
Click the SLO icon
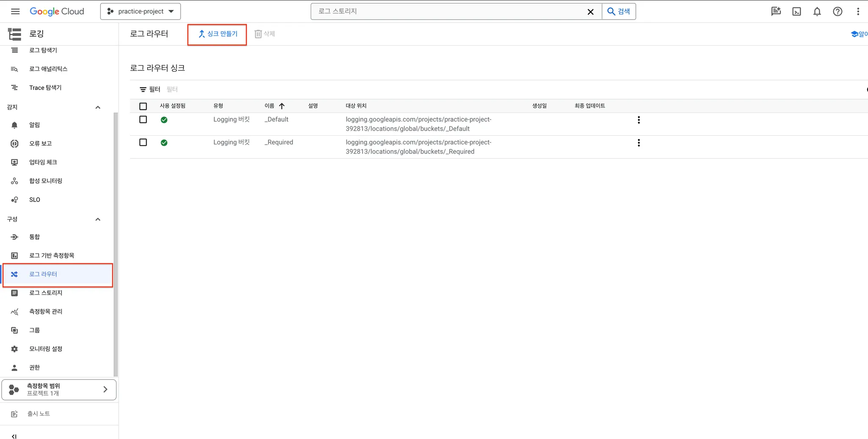[14, 200]
